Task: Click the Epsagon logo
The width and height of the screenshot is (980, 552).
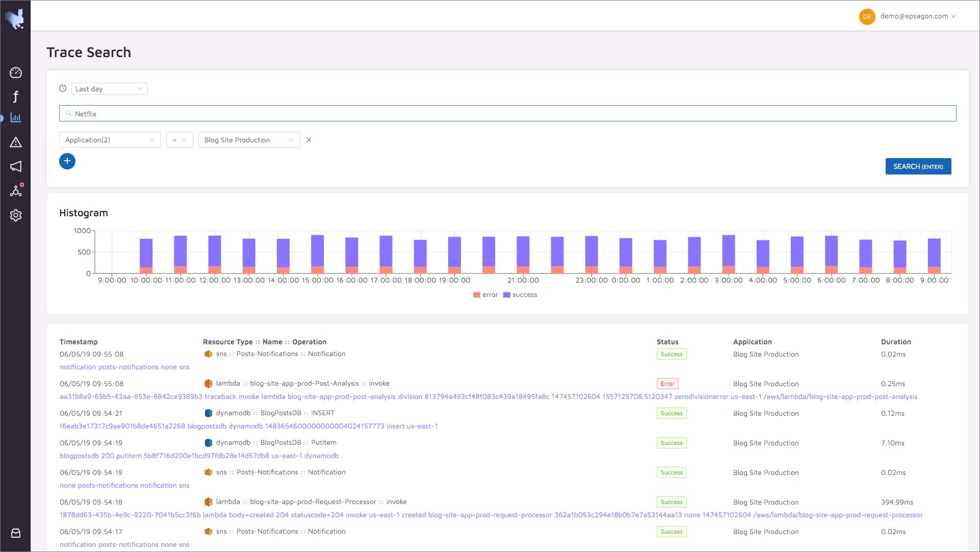Action: pos(15,18)
